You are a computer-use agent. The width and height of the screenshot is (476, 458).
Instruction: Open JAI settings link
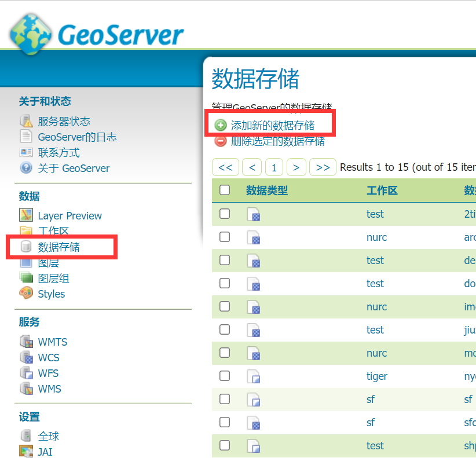click(45, 452)
